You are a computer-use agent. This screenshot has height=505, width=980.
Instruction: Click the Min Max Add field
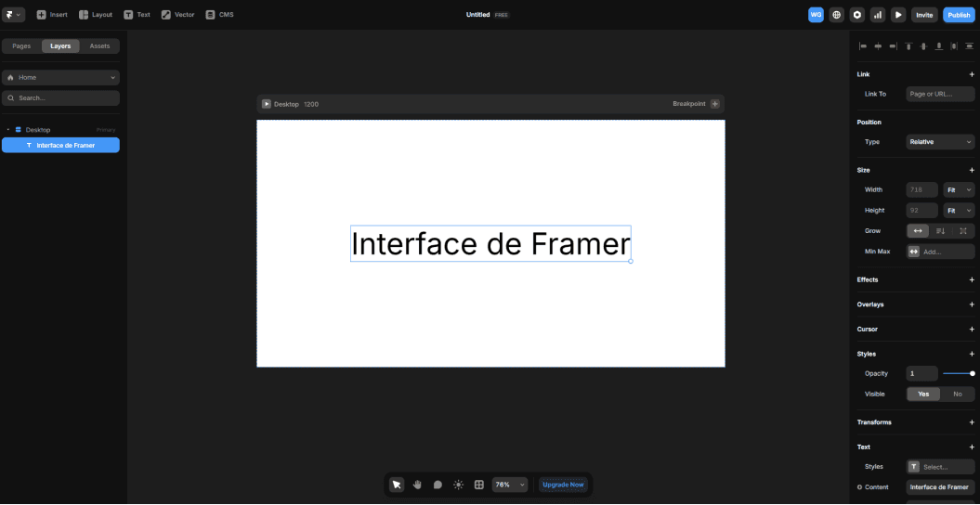coord(940,252)
